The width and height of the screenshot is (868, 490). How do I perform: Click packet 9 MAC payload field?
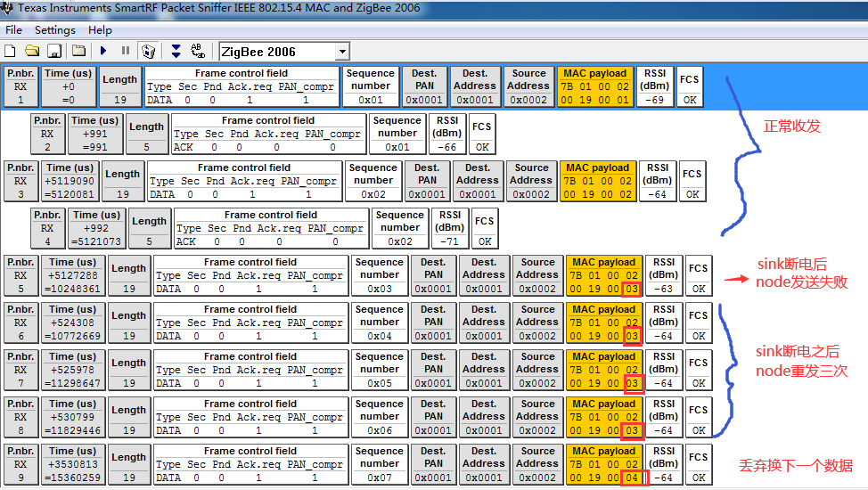click(x=604, y=464)
